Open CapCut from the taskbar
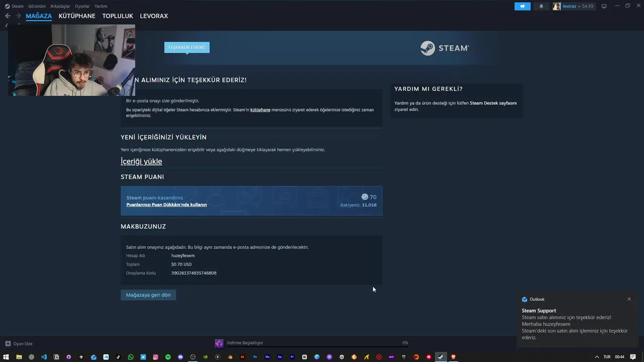The image size is (644, 362). [x=304, y=357]
